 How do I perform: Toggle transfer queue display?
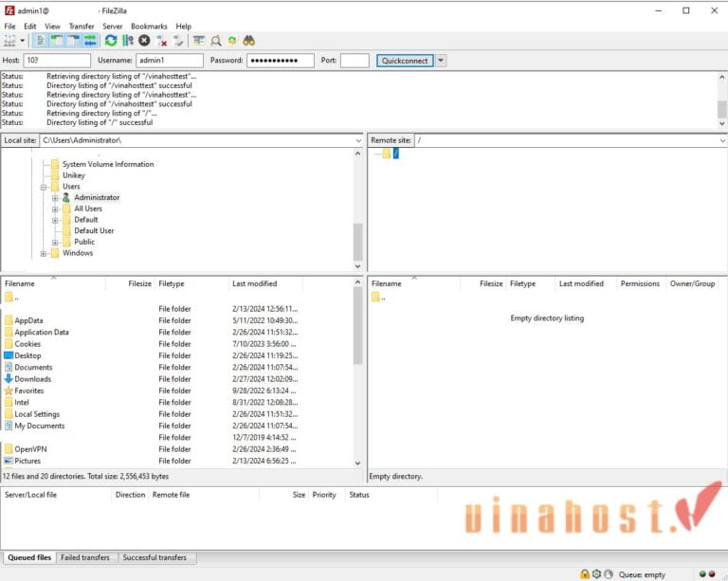(x=90, y=41)
